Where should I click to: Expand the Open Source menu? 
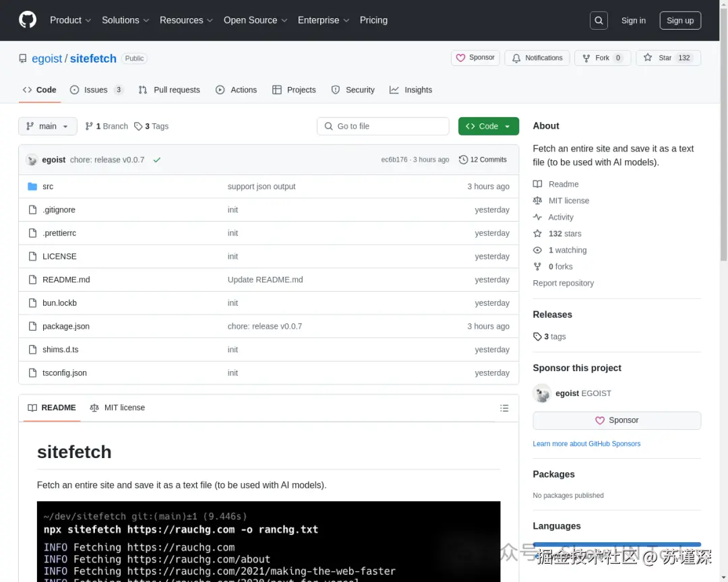point(255,20)
